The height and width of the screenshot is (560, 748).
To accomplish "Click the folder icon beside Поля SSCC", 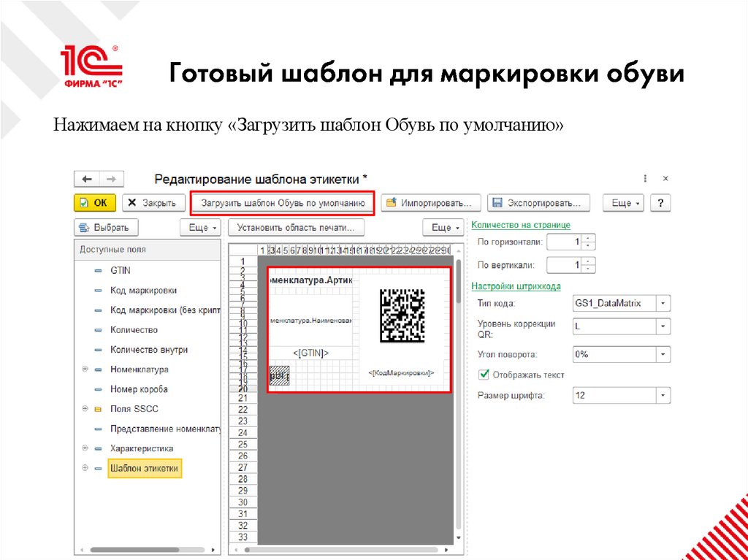I will (x=99, y=410).
